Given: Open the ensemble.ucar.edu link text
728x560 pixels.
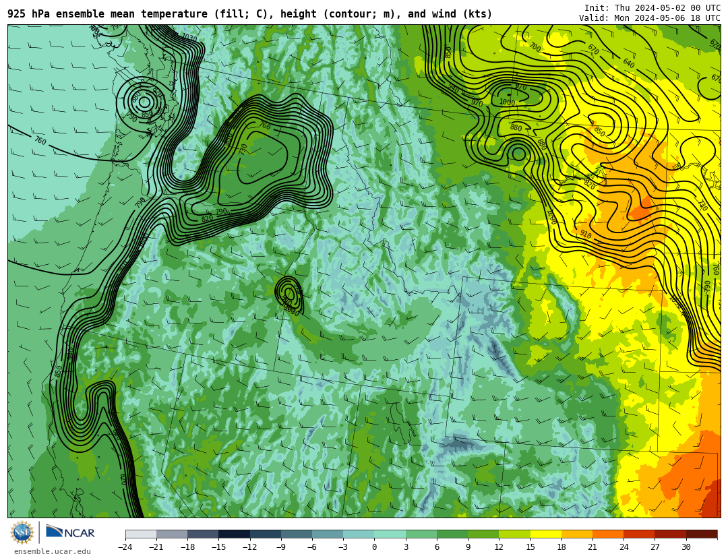Looking at the screenshot, I should coord(53,552).
